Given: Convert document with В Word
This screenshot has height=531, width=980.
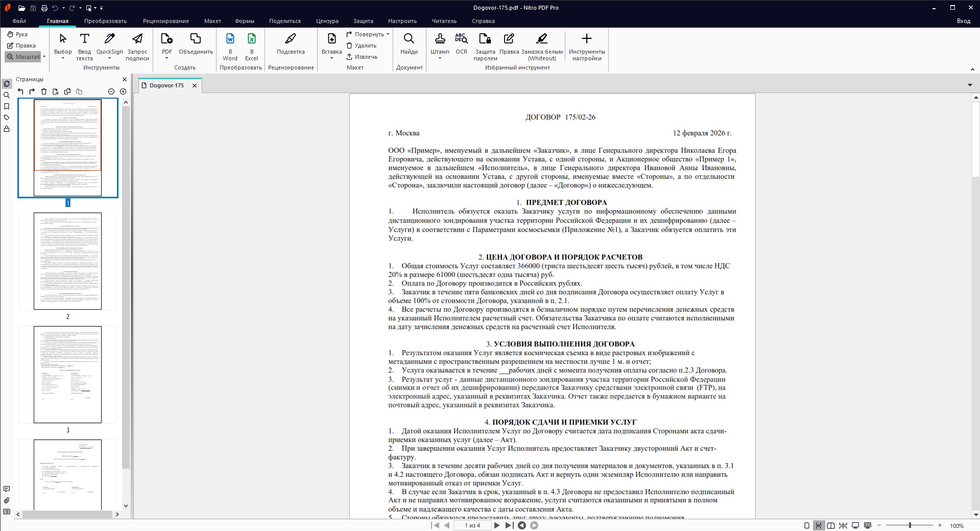Looking at the screenshot, I should click(x=230, y=47).
